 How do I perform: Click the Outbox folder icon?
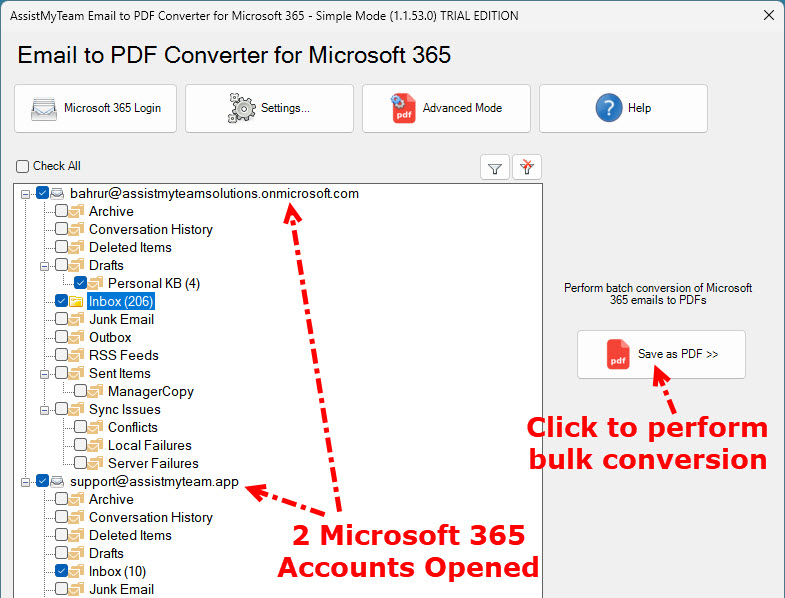click(77, 337)
